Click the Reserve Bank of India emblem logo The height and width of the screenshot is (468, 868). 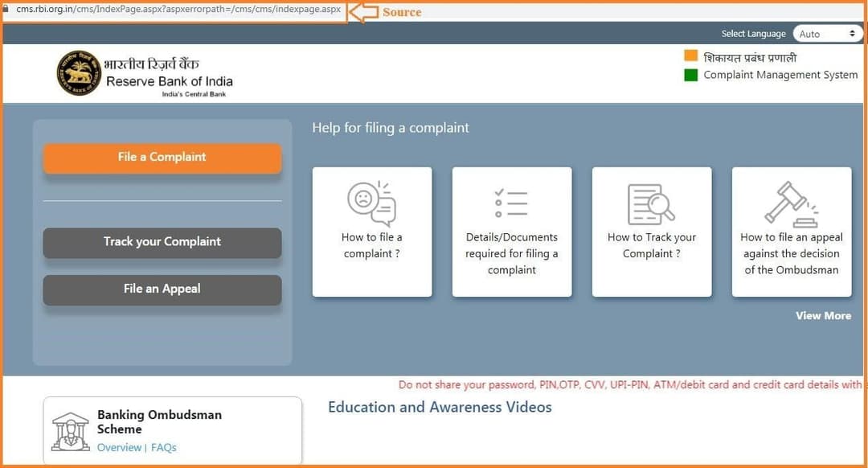[x=79, y=72]
